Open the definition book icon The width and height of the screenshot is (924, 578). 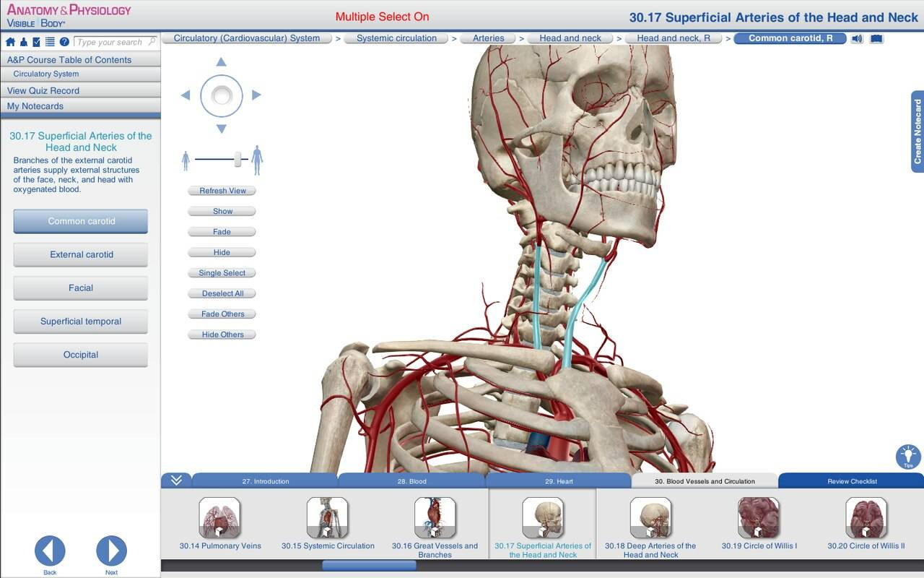coord(876,38)
